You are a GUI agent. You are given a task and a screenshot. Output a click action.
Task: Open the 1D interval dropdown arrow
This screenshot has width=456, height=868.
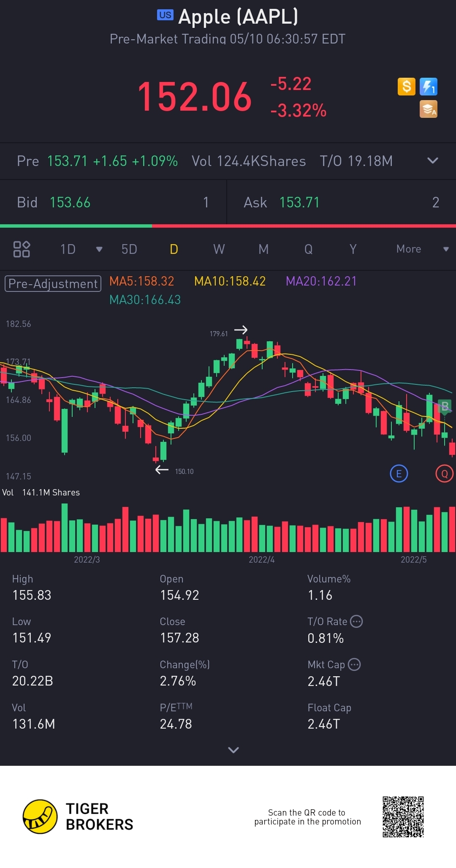point(99,249)
